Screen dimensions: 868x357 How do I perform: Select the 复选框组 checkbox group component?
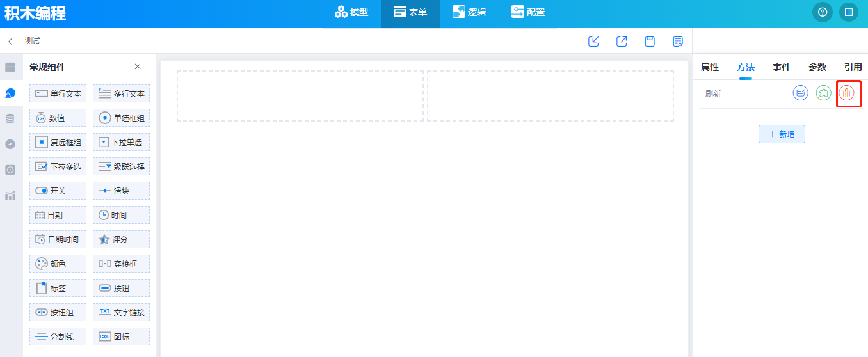click(x=58, y=142)
